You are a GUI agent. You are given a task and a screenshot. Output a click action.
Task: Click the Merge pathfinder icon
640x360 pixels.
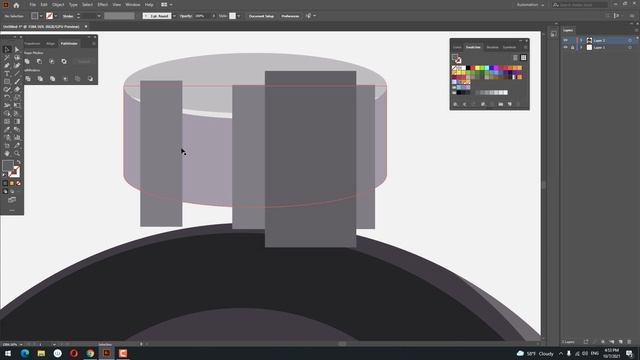[52, 78]
